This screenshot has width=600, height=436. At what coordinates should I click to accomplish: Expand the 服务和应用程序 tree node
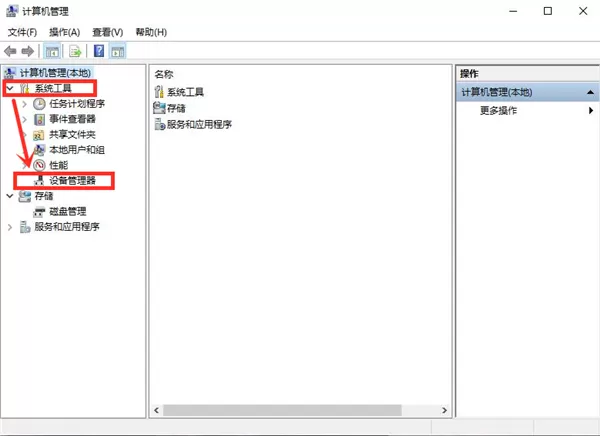pos(10,227)
